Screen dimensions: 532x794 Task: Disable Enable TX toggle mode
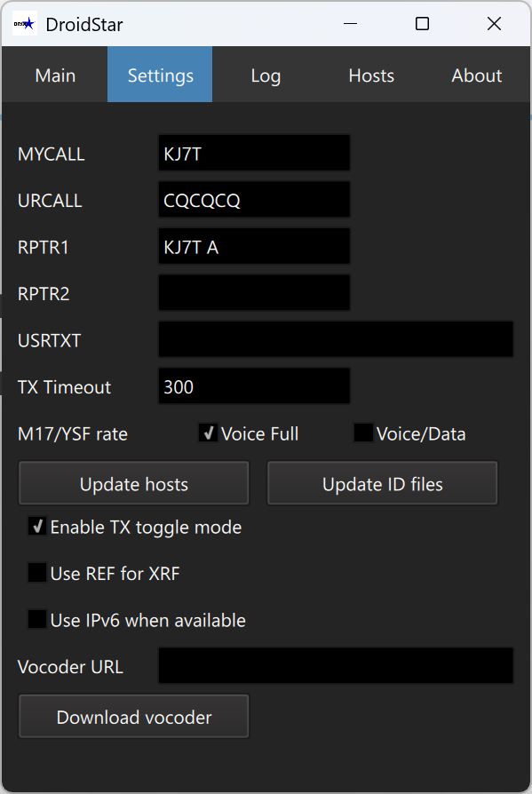(36, 526)
